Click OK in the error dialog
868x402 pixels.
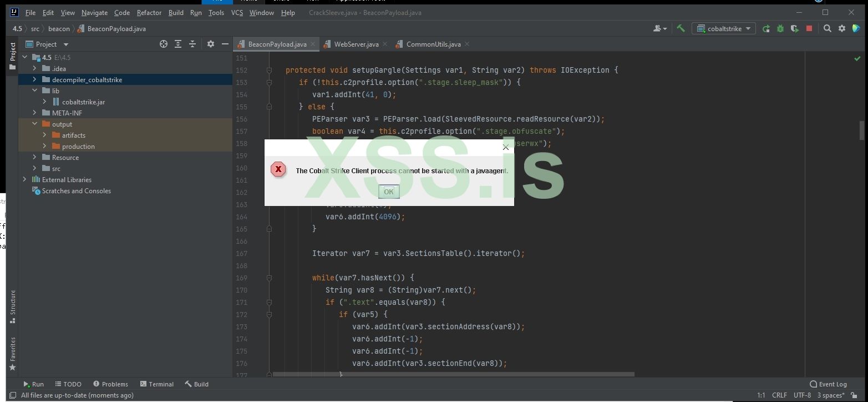[x=389, y=192]
